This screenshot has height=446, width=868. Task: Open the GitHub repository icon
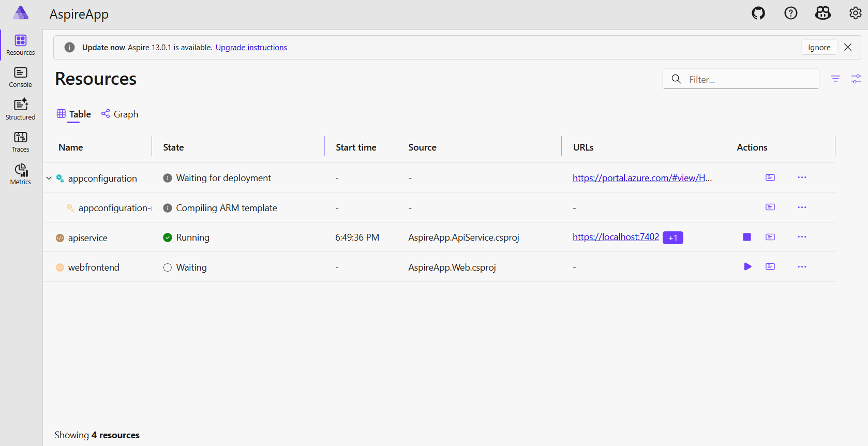(758, 13)
